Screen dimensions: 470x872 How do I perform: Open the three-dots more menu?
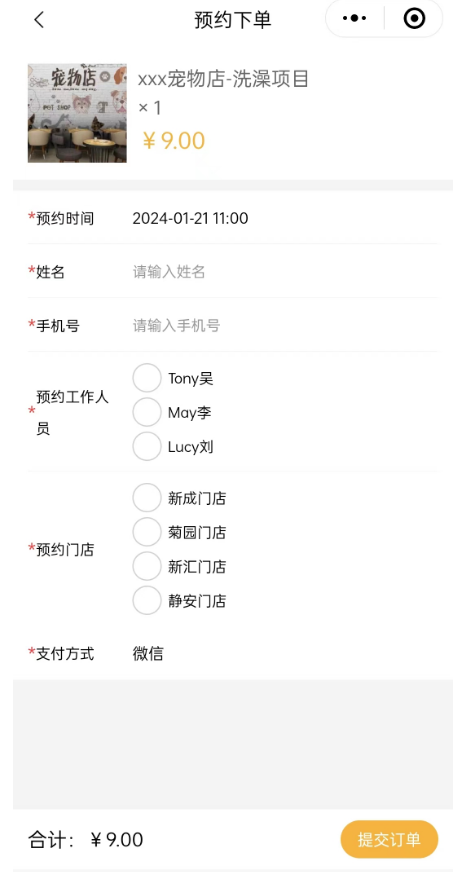point(354,18)
